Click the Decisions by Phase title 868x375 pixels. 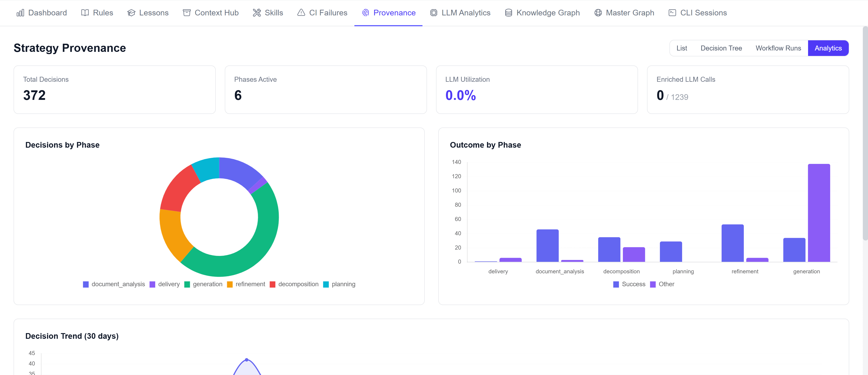[62, 145]
